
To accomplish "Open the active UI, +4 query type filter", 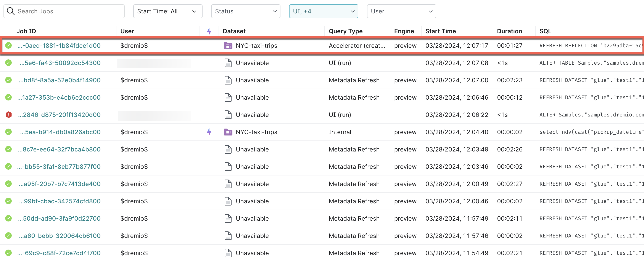I will click(x=324, y=11).
